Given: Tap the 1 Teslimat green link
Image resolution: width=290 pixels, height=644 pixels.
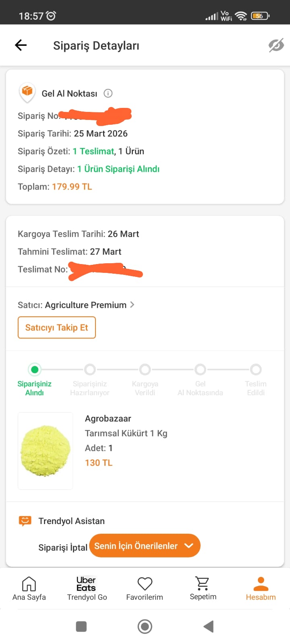Looking at the screenshot, I should (93, 151).
